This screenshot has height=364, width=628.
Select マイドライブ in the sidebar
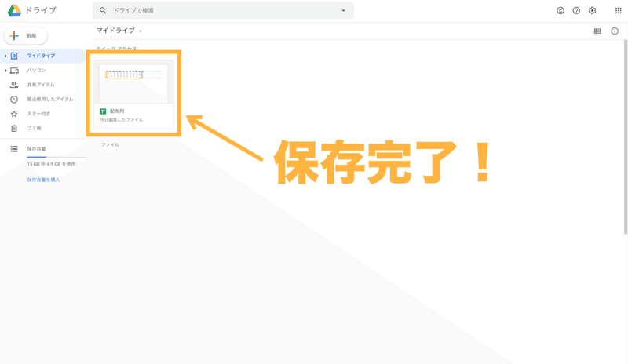click(x=44, y=56)
